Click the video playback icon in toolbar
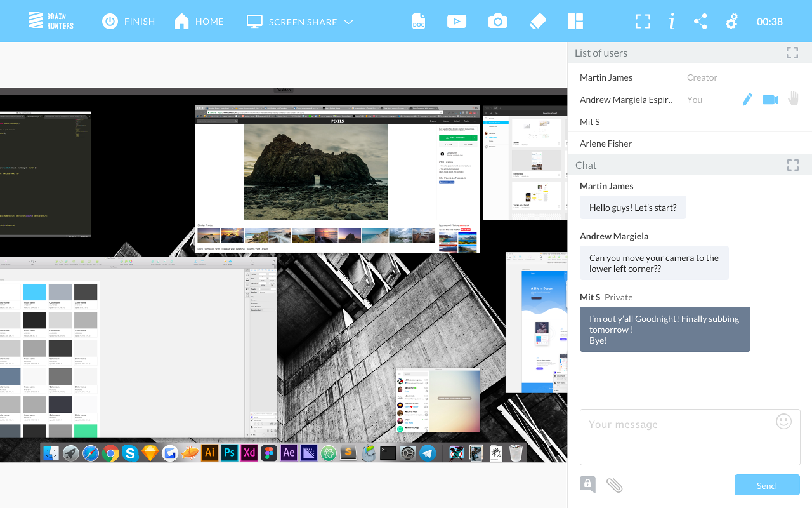 (457, 21)
